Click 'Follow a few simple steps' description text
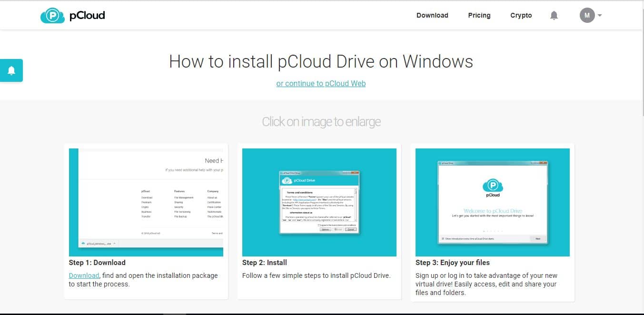This screenshot has height=315, width=644. tap(316, 276)
